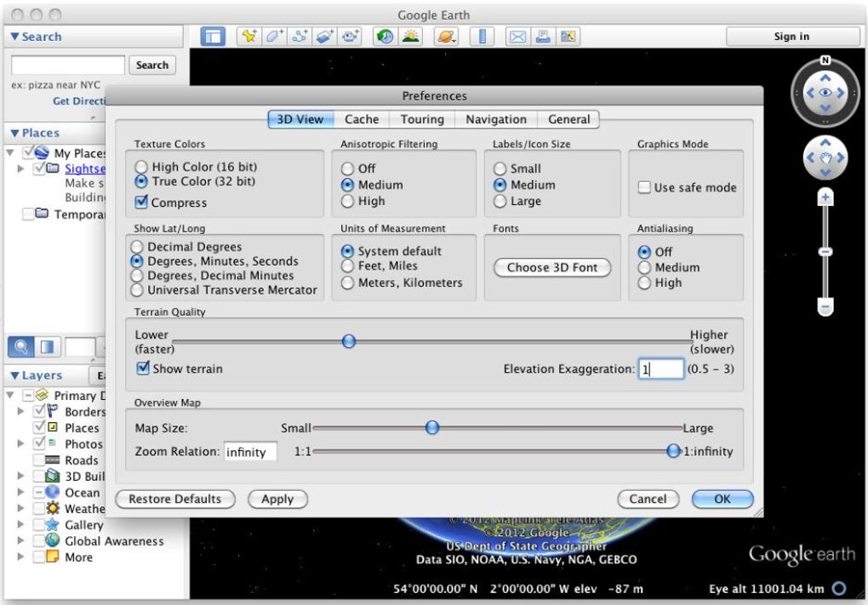
Task: Zoom in with the plus button
Action: tap(825, 197)
